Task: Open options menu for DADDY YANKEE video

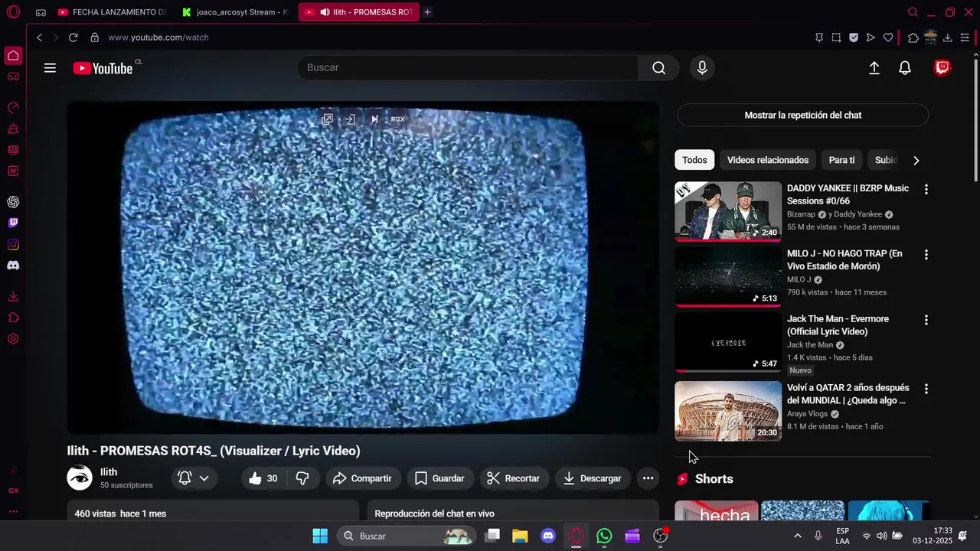Action: (x=926, y=189)
